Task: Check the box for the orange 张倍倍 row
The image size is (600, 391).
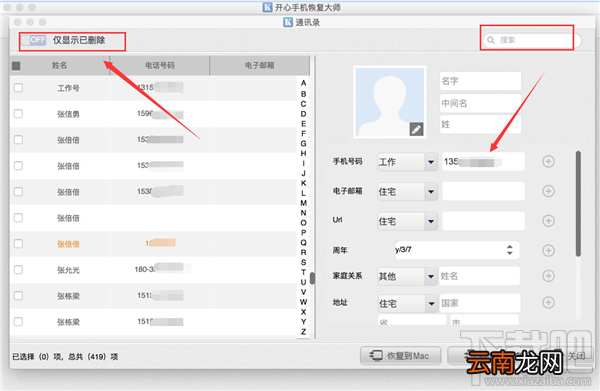Action: pos(18,244)
